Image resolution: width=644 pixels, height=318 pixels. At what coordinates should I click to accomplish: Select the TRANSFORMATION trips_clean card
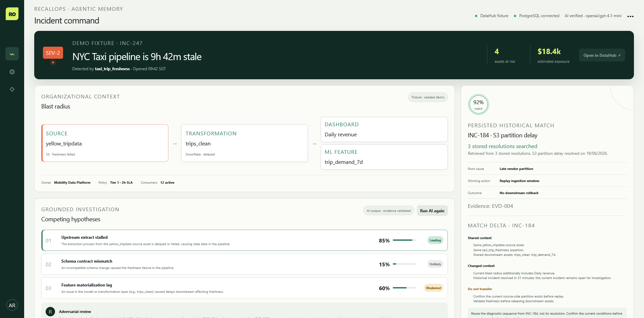(245, 143)
